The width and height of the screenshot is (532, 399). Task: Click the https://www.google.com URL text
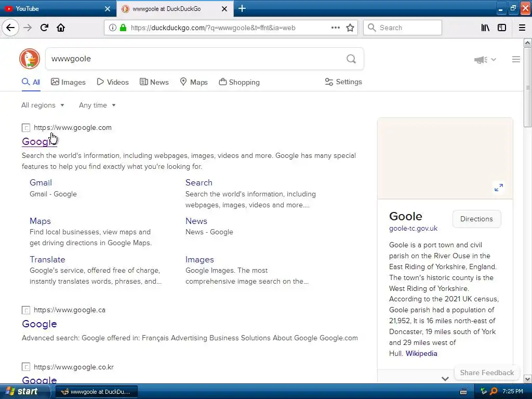(x=73, y=128)
